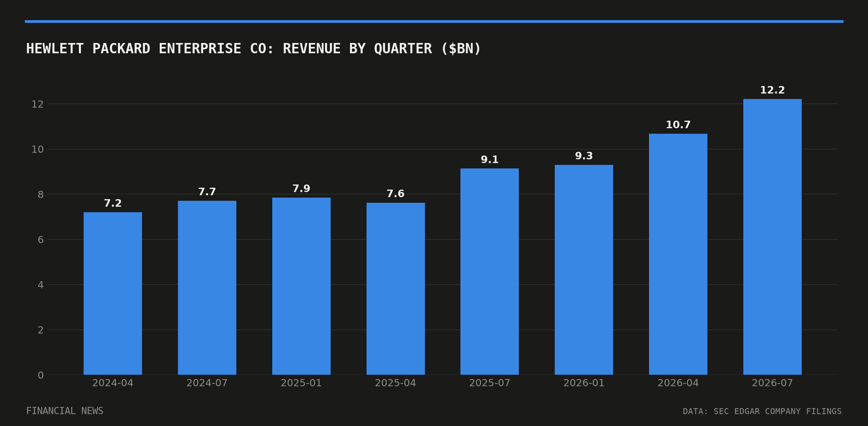Click the 7.6 value label

coord(396,194)
